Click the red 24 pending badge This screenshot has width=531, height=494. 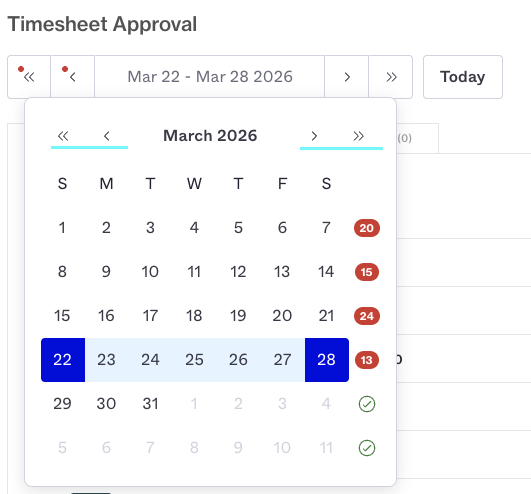click(x=367, y=316)
